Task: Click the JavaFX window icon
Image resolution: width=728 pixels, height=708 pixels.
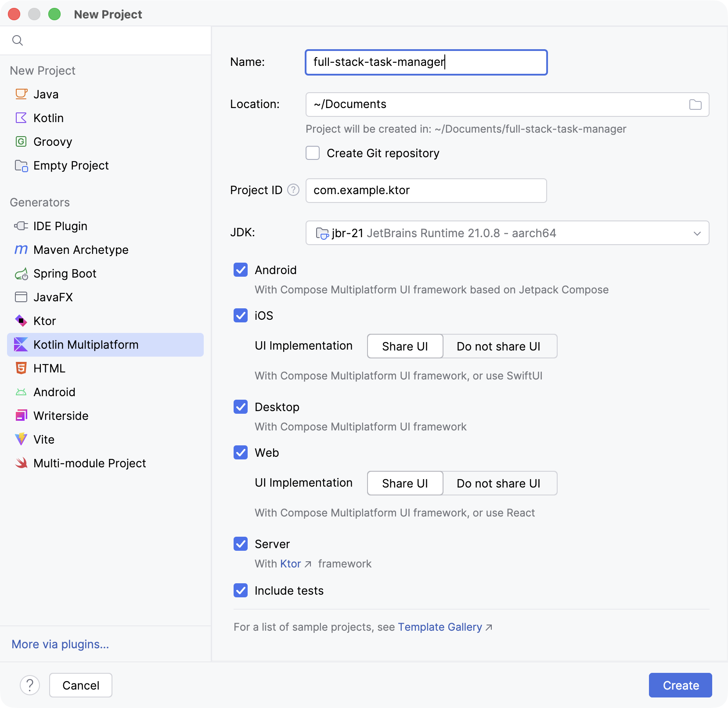Action: click(x=21, y=297)
